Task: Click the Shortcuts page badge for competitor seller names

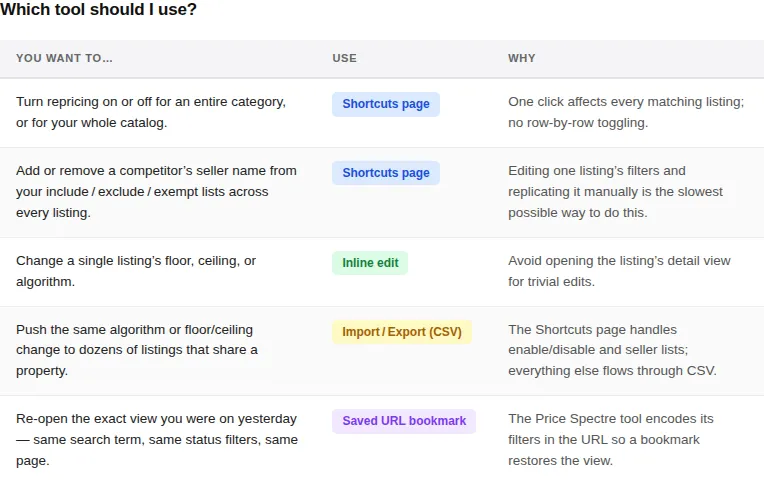Action: tap(386, 173)
